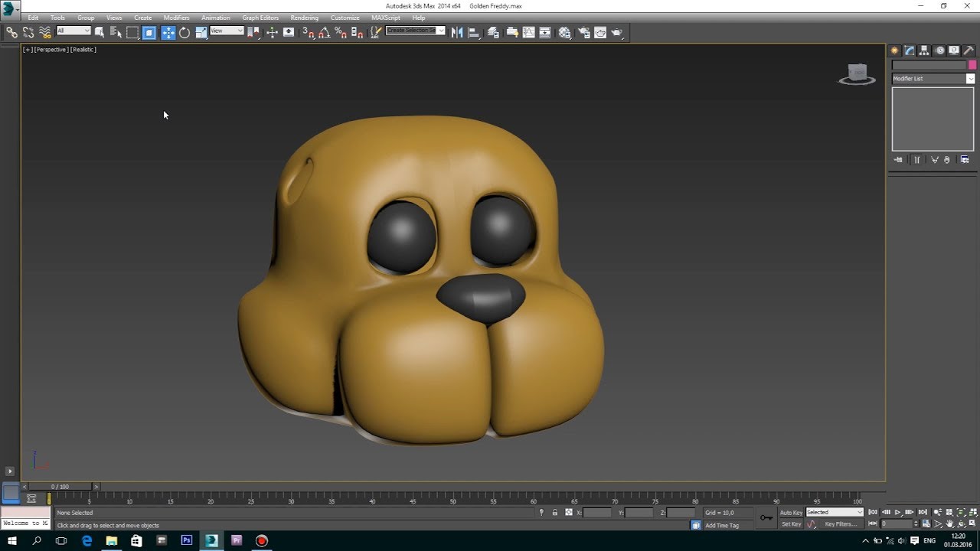Go to the start of animation
This screenshot has width=980, height=551.
tap(873, 512)
